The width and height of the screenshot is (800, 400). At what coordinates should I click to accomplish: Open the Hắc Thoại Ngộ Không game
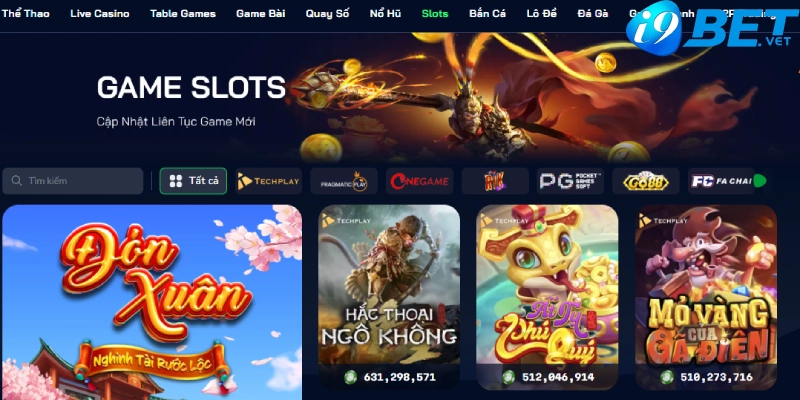click(389, 298)
